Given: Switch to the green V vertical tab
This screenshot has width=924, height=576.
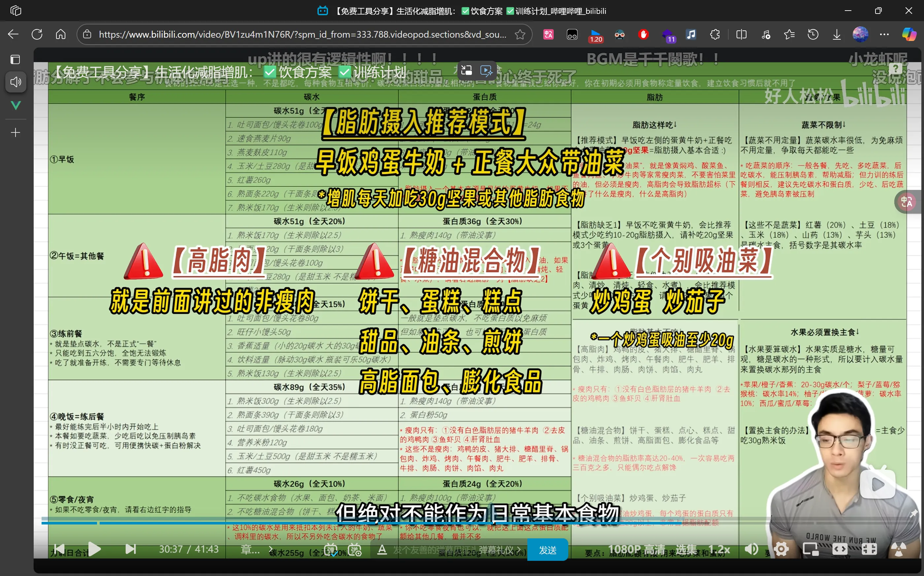Looking at the screenshot, I should coord(16,106).
